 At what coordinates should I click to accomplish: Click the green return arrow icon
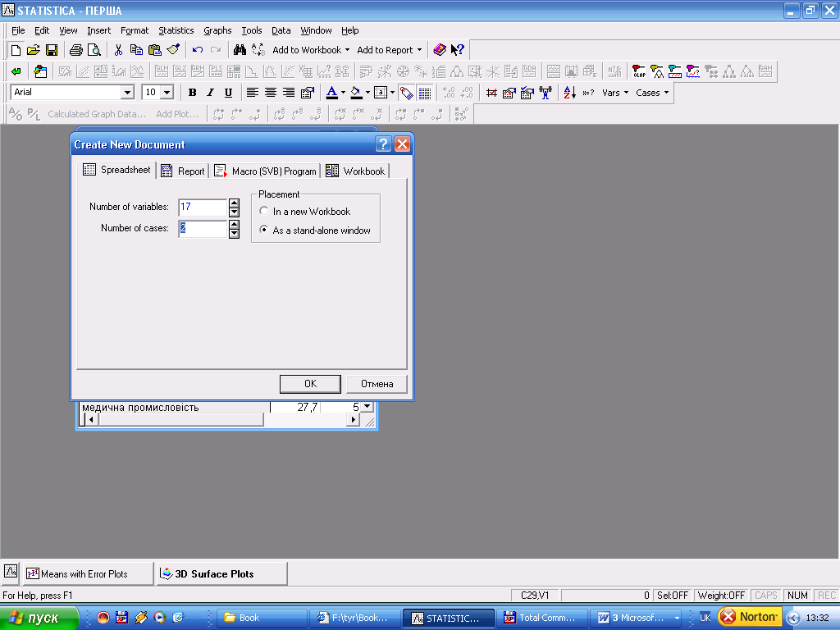(x=16, y=71)
